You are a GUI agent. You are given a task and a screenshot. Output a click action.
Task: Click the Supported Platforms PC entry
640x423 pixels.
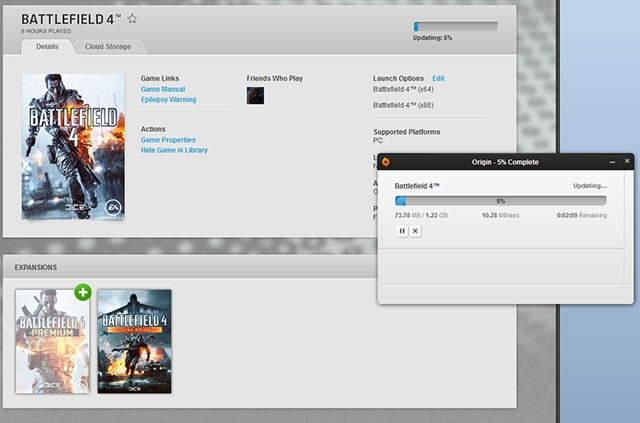[x=378, y=140]
